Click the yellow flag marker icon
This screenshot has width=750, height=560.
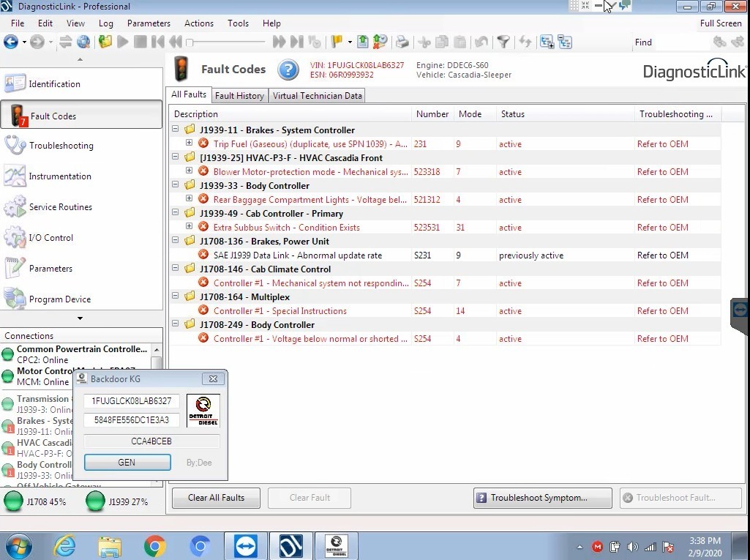click(x=337, y=42)
